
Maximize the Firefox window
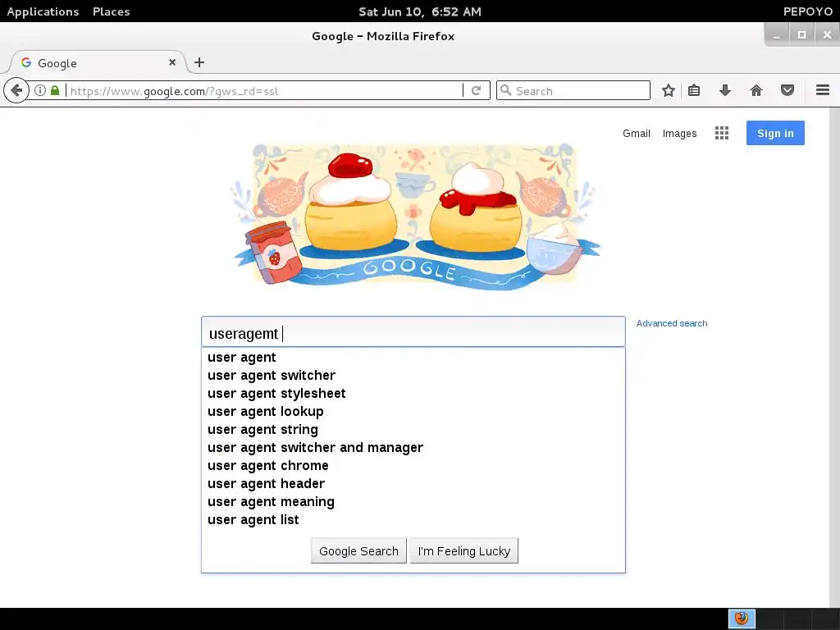click(x=801, y=35)
